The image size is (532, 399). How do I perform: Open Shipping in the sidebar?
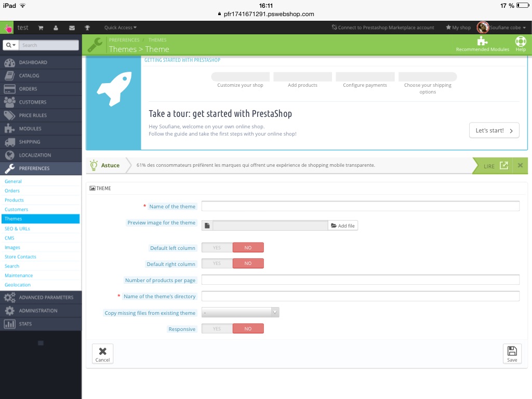(41, 142)
